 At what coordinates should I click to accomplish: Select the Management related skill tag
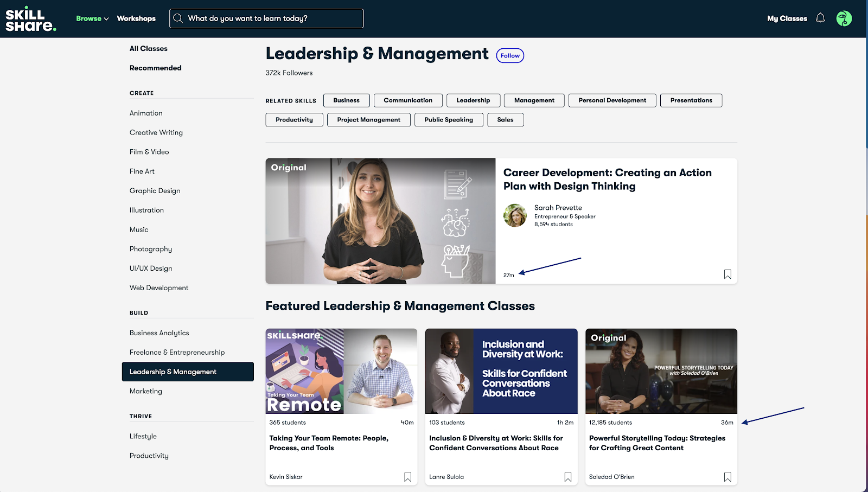pyautogui.click(x=534, y=100)
